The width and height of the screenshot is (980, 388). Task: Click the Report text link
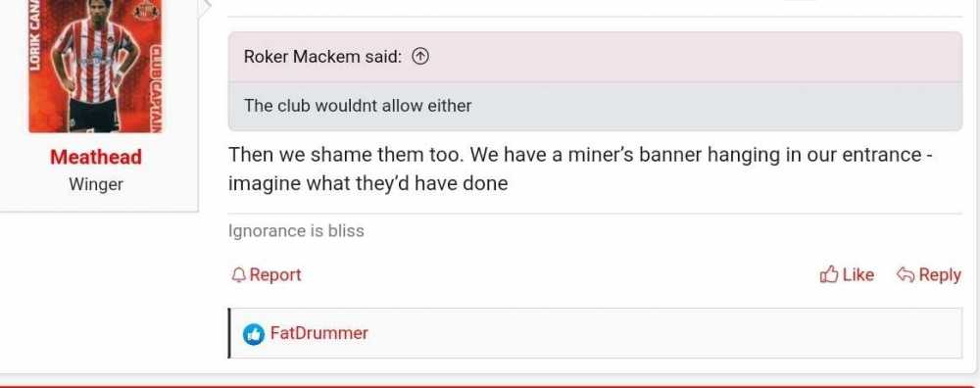click(x=275, y=275)
